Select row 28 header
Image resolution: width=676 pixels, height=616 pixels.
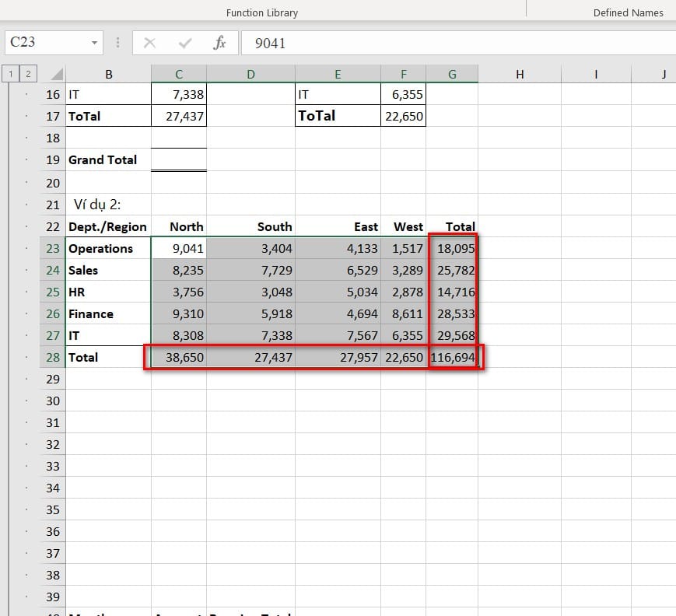(x=53, y=357)
